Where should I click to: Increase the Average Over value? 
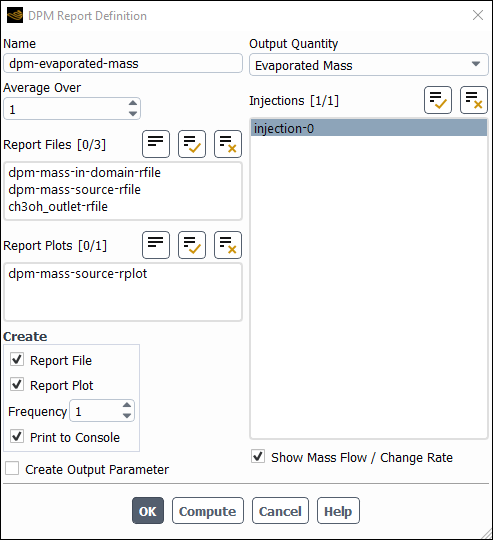click(x=133, y=103)
